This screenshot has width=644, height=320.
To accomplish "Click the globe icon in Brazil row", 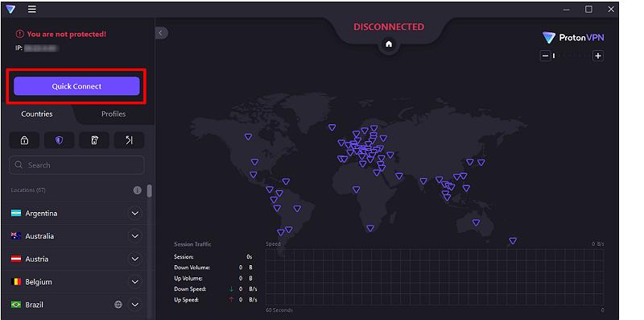I will [118, 305].
